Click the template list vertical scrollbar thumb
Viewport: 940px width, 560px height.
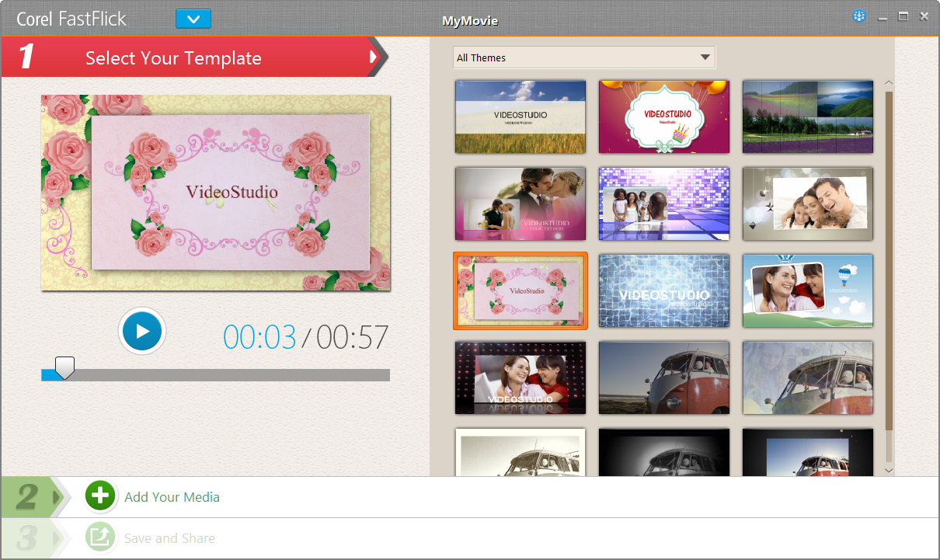click(x=889, y=261)
